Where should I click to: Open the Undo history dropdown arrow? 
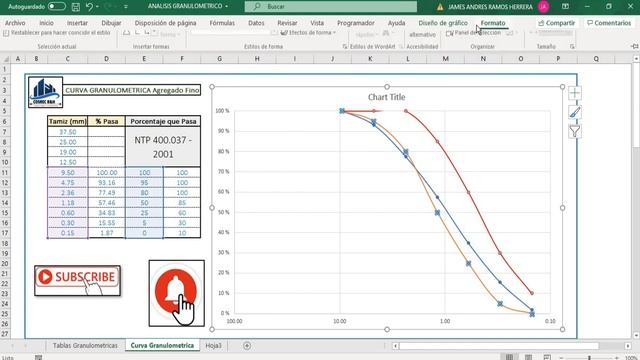click(97, 7)
